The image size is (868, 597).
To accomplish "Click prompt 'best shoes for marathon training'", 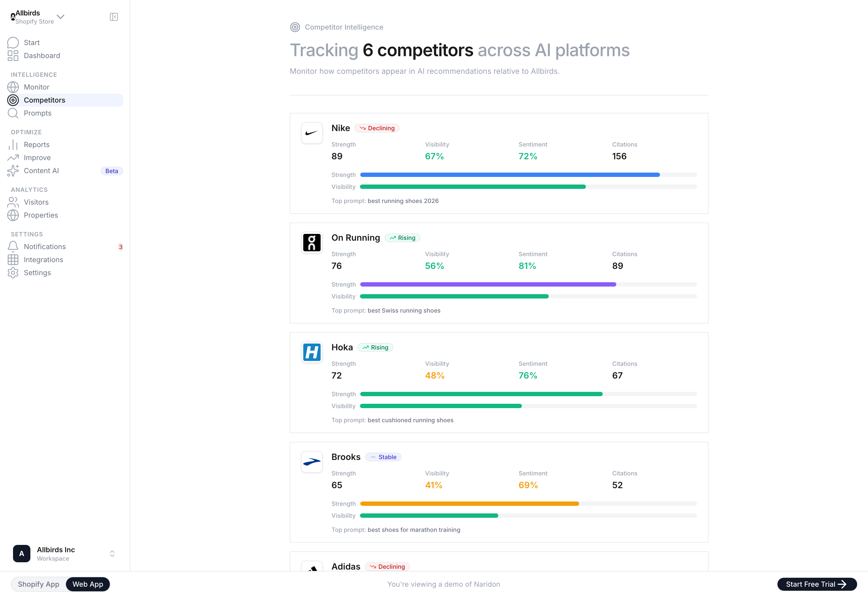I will [x=414, y=530].
